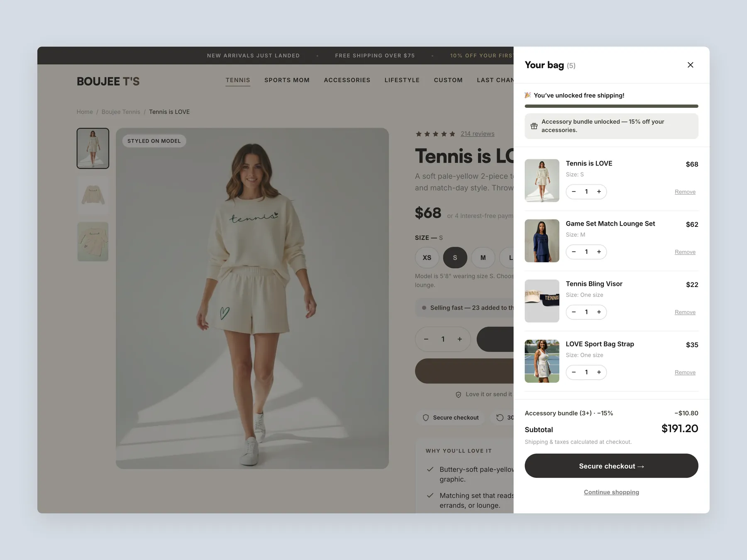The image size is (747, 560).
Task: Click the Secure checkout button in bag
Action: click(611, 466)
